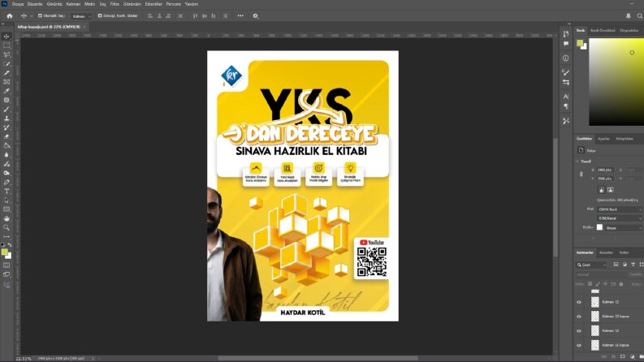
Task: Open the Filtre menu
Action: tap(115, 4)
